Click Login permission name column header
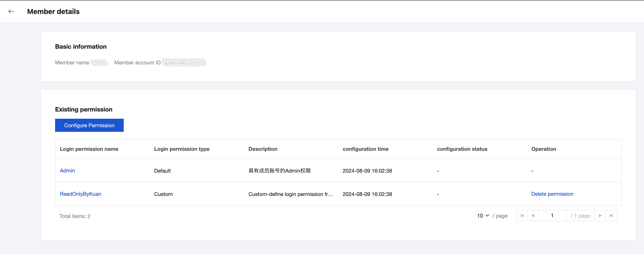The width and height of the screenshot is (644, 254). [x=89, y=149]
